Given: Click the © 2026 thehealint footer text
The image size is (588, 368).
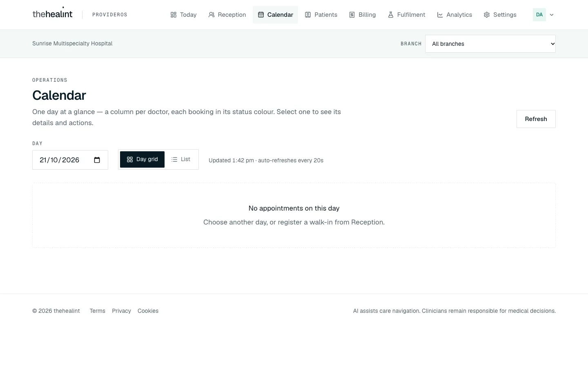Looking at the screenshot, I should click(x=56, y=311).
